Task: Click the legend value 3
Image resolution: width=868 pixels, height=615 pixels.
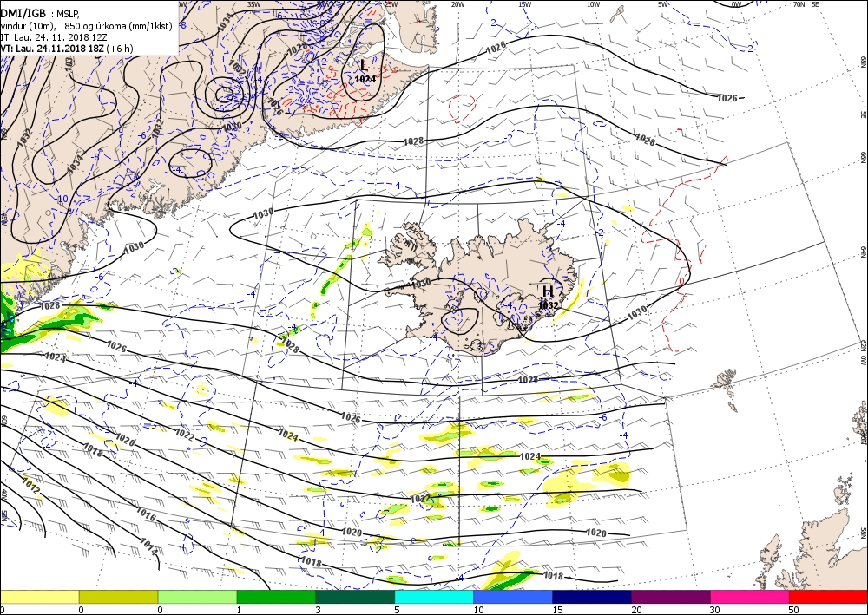Action: [319, 610]
